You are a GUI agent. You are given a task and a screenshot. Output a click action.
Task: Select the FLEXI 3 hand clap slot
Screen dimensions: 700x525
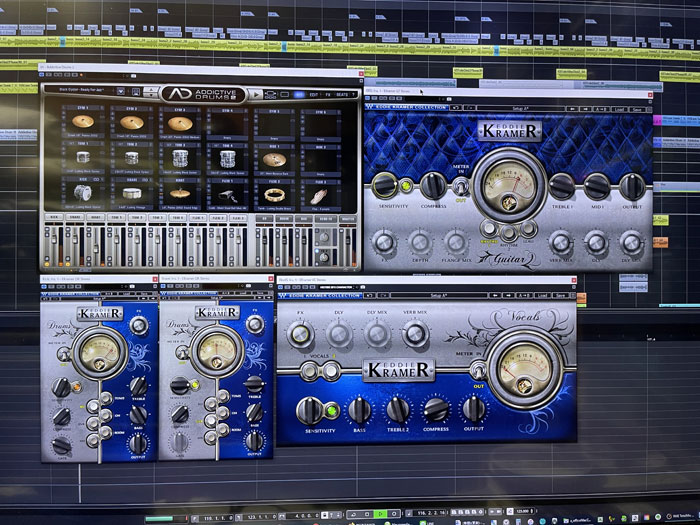[x=321, y=195]
